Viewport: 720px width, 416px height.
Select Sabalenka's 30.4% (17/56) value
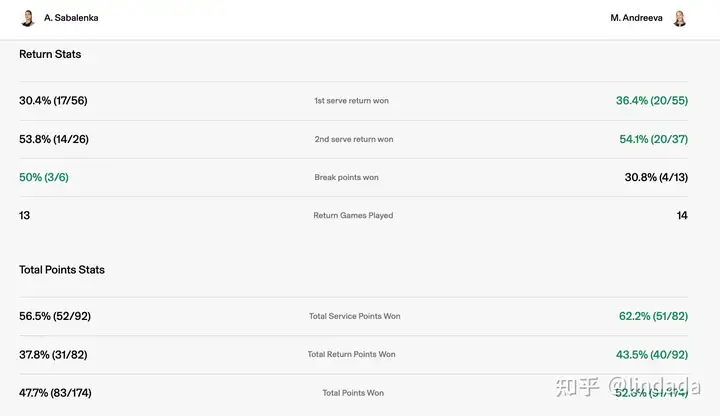pyautogui.click(x=53, y=101)
